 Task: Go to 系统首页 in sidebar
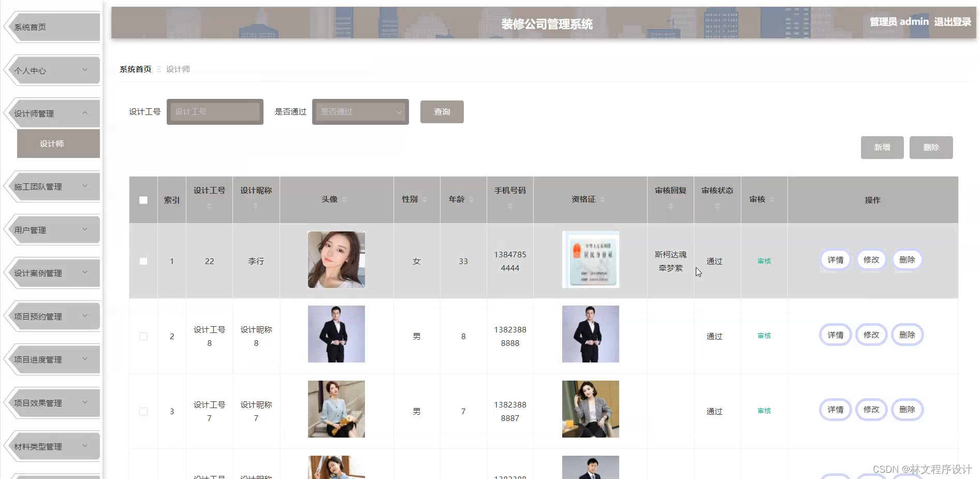click(53, 27)
